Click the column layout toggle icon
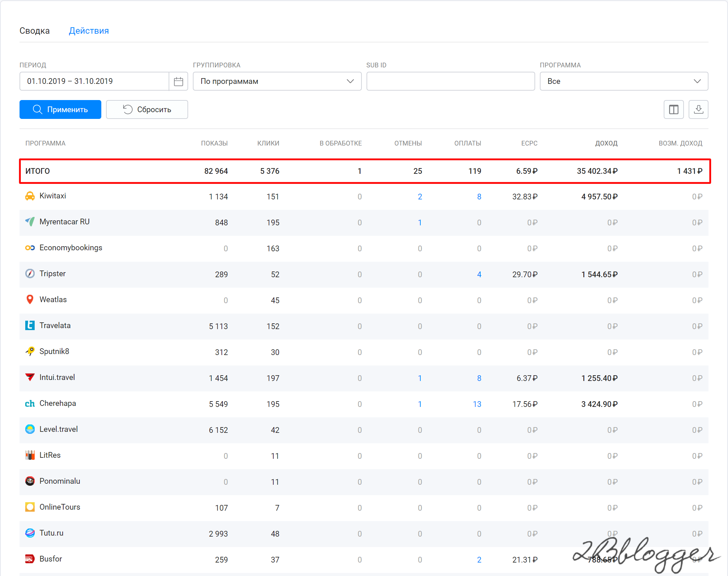728x576 pixels. coord(673,109)
